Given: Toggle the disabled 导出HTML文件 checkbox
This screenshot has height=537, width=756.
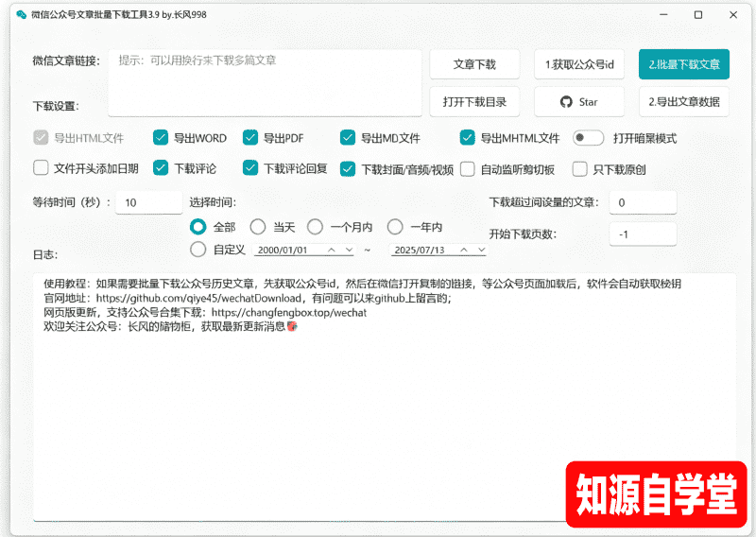Looking at the screenshot, I should point(41,138).
